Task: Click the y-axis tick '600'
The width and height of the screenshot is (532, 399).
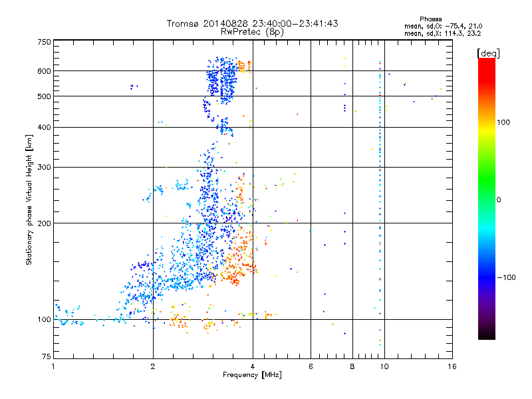Action: 44,71
